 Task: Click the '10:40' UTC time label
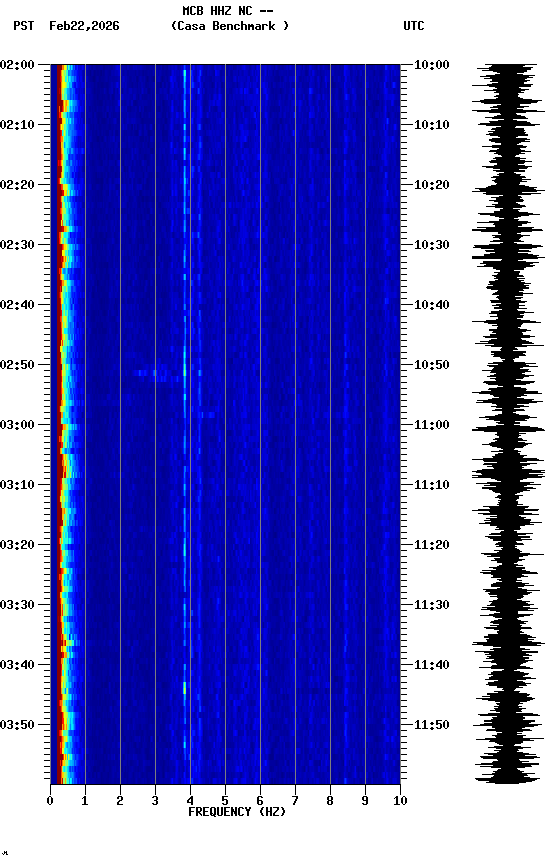(432, 305)
